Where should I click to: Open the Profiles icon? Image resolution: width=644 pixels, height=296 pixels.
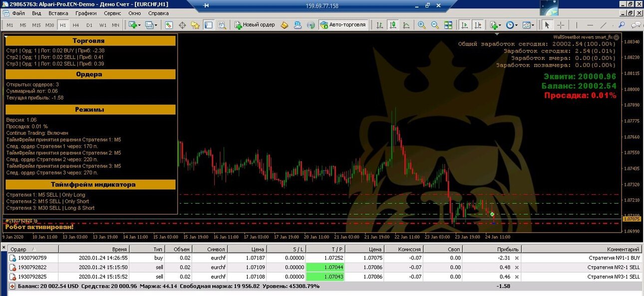pos(149,25)
